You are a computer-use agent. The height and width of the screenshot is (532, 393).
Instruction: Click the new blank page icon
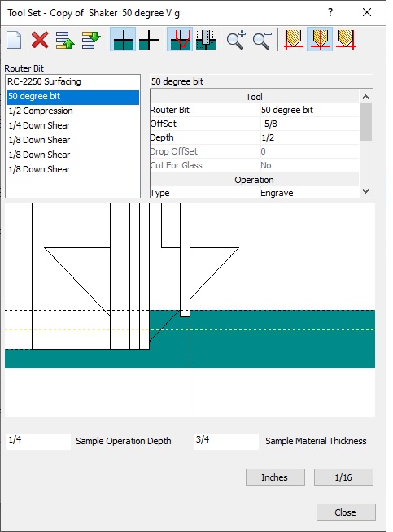point(14,40)
